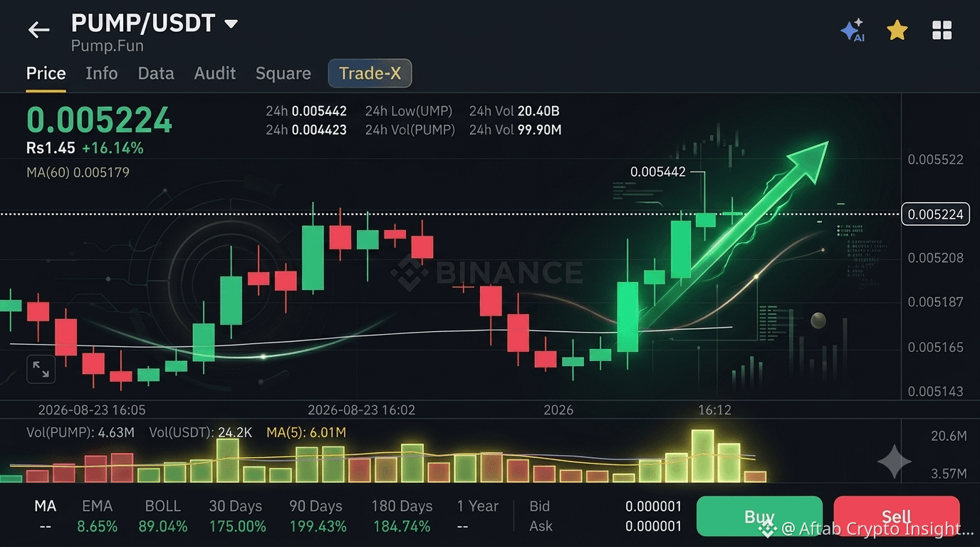The width and height of the screenshot is (980, 547).
Task: Click the 24h Vol 20.40B stat
Action: coord(514,111)
